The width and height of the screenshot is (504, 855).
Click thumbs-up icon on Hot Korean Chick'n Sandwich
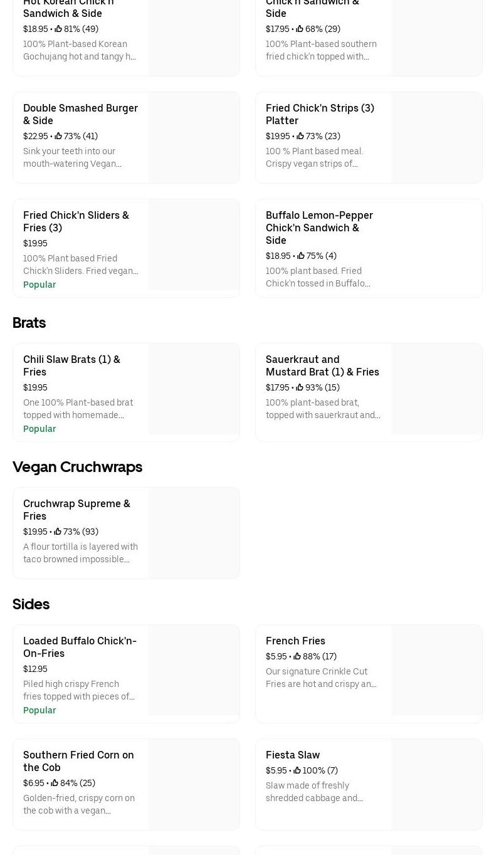58,29
